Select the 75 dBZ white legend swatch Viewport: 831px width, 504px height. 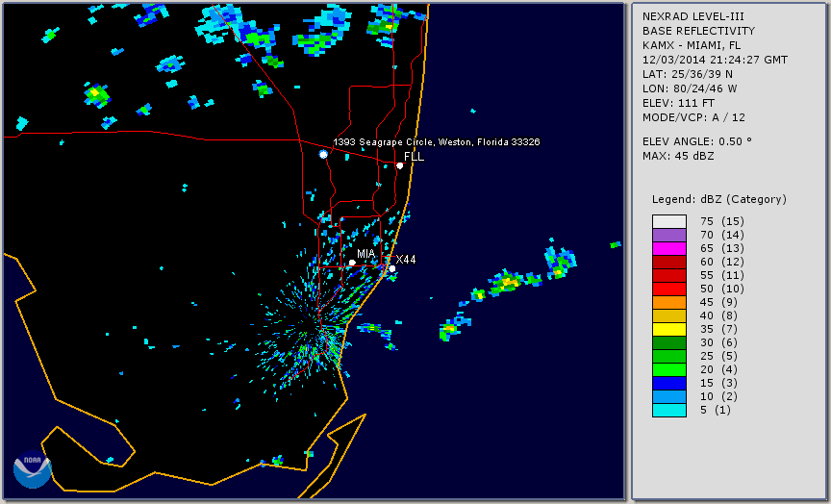(669, 221)
